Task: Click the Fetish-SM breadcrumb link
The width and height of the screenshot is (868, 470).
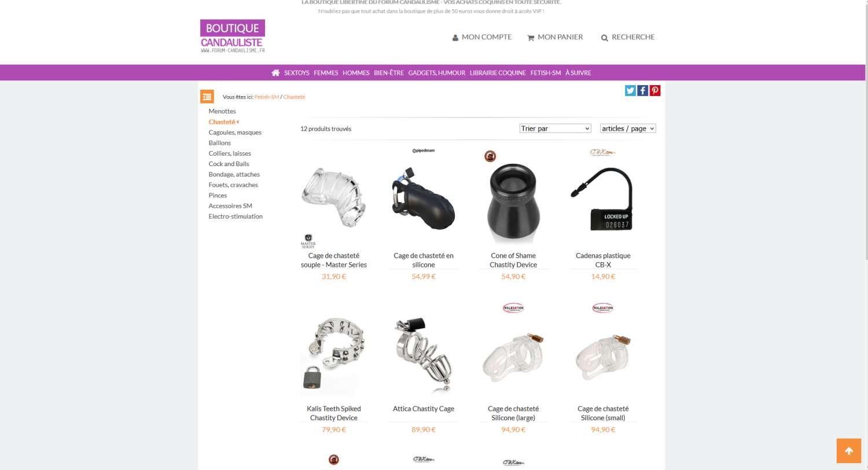Action: [267, 97]
